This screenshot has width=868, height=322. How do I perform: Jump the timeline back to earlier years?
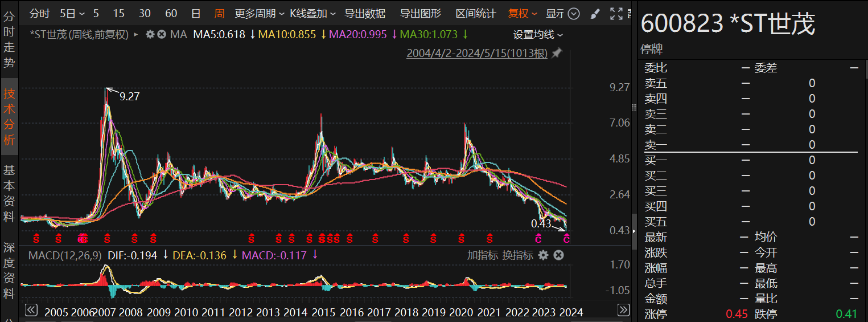pyautogui.click(x=31, y=310)
